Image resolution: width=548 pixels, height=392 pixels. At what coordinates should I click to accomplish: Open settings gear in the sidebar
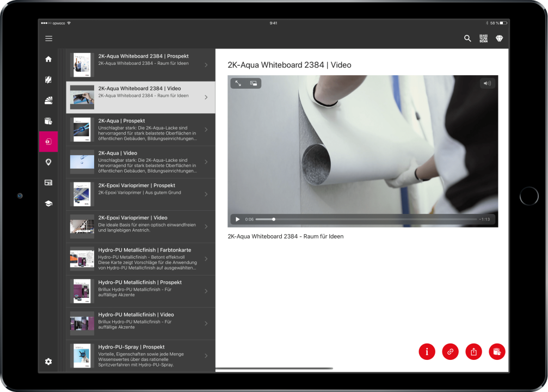pyautogui.click(x=48, y=362)
